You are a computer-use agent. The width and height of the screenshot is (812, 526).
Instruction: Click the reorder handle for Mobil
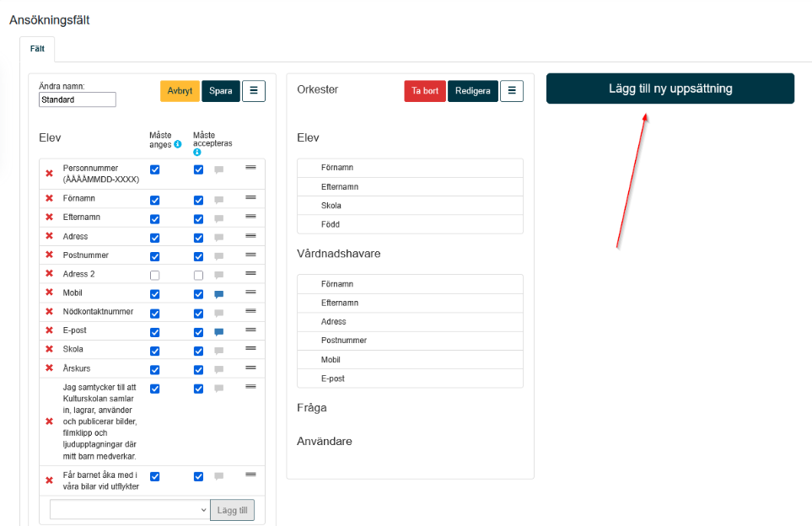tap(250, 292)
